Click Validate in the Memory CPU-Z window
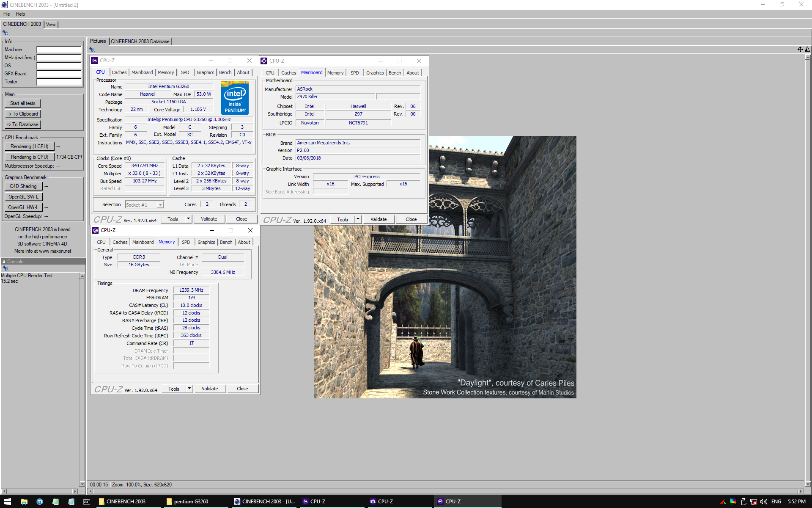This screenshot has width=812, height=508. (210, 389)
